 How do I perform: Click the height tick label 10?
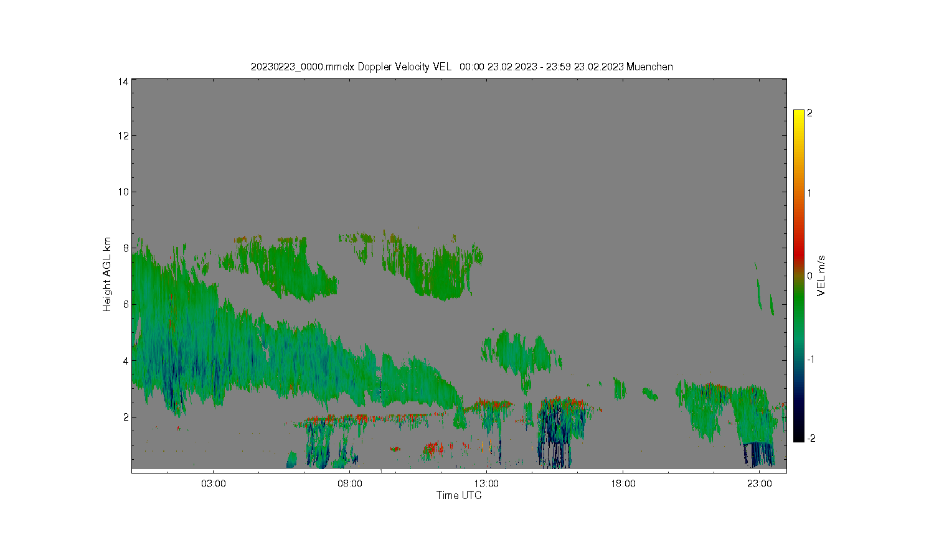tap(123, 192)
